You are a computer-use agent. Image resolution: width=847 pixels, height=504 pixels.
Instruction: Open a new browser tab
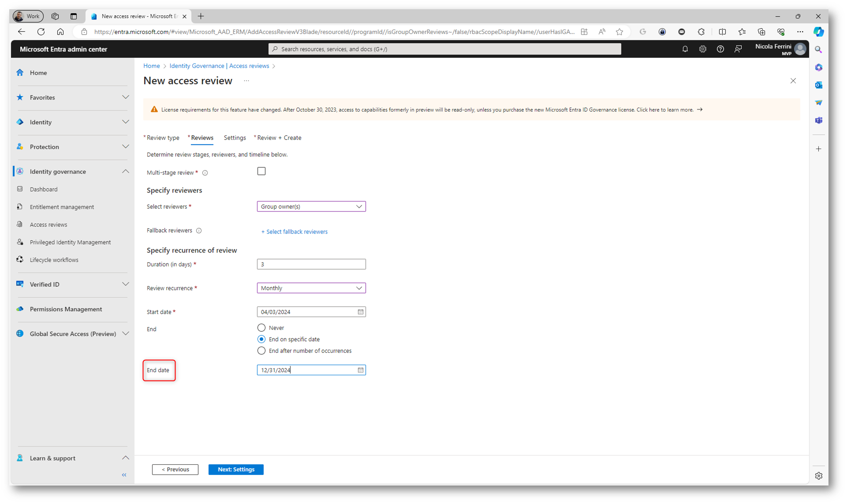[201, 16]
